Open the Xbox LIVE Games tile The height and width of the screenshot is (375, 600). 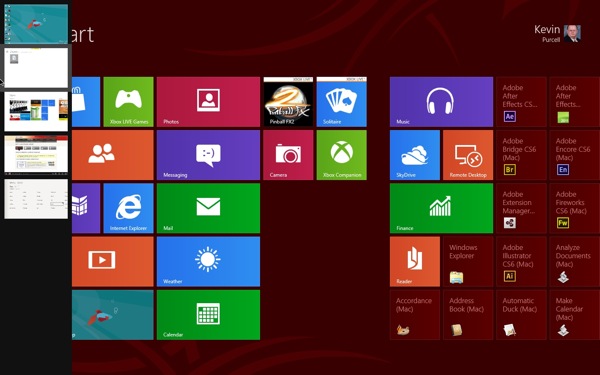(129, 102)
